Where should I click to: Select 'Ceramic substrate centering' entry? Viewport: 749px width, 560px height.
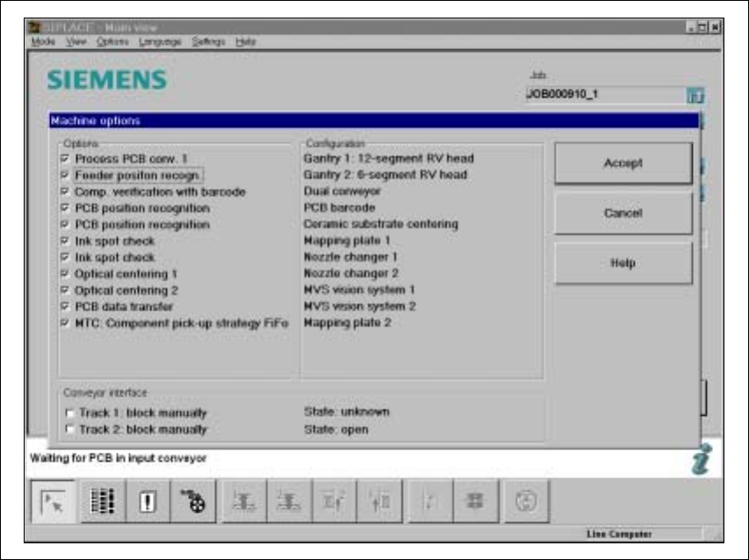pyautogui.click(x=381, y=224)
